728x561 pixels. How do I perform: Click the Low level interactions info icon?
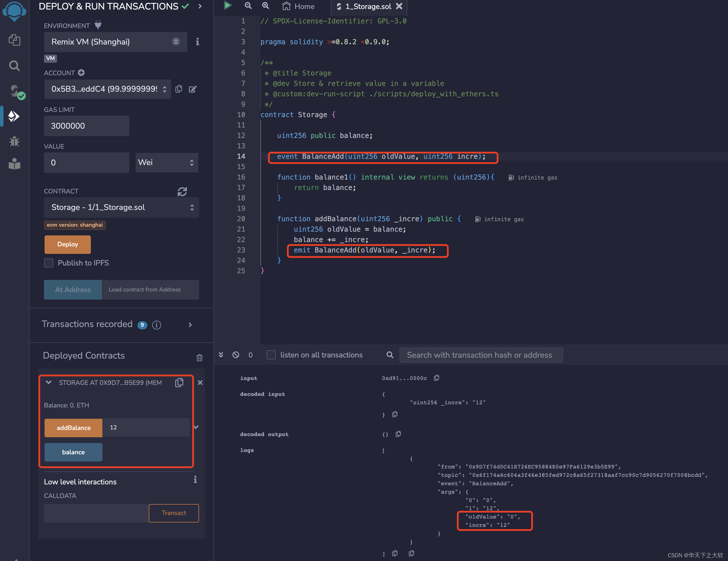pyautogui.click(x=195, y=479)
